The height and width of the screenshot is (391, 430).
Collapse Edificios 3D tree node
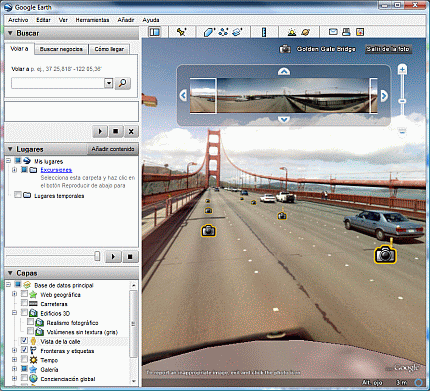click(14, 313)
